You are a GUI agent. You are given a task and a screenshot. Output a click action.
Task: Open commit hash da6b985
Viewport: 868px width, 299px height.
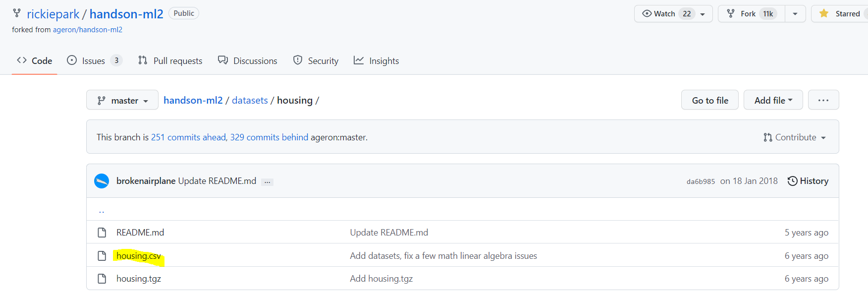click(701, 181)
